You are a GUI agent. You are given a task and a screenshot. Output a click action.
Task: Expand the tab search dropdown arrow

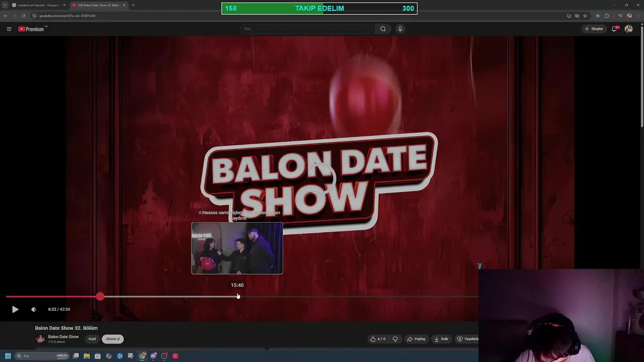click(5, 5)
